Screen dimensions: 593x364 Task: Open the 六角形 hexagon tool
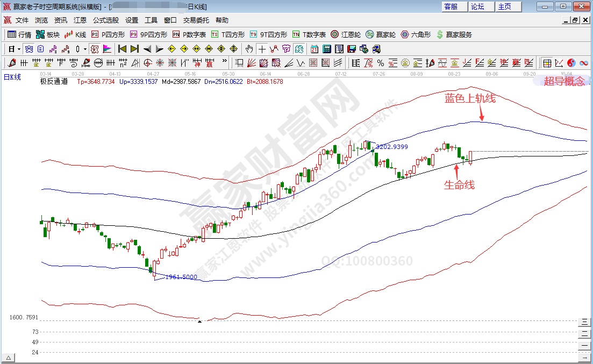416,34
